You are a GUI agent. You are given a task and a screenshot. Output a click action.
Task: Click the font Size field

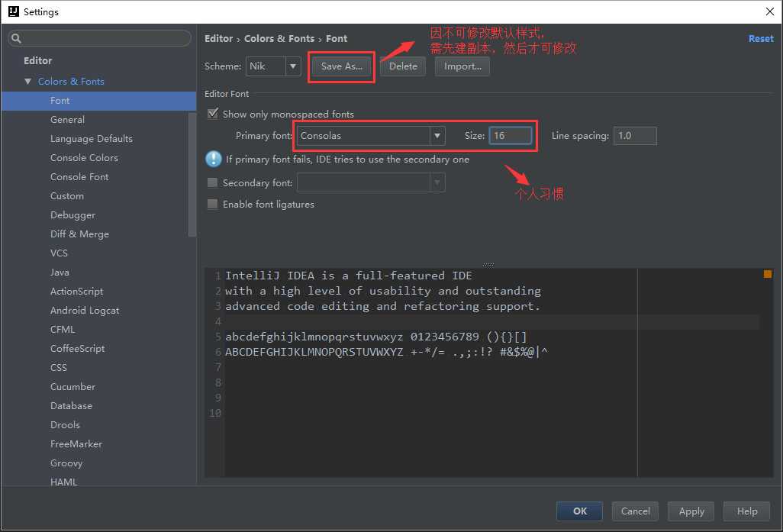(511, 135)
